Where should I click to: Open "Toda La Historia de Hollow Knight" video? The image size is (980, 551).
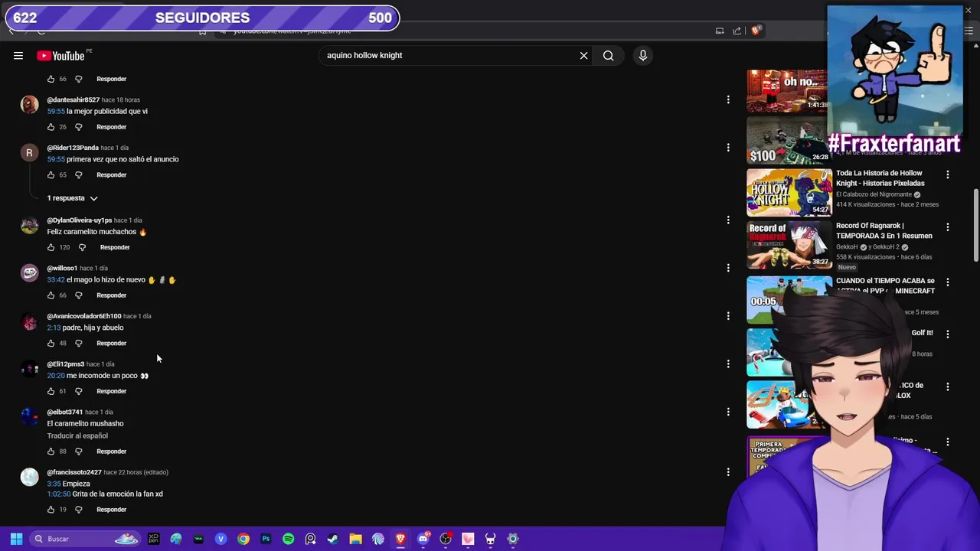click(880, 178)
